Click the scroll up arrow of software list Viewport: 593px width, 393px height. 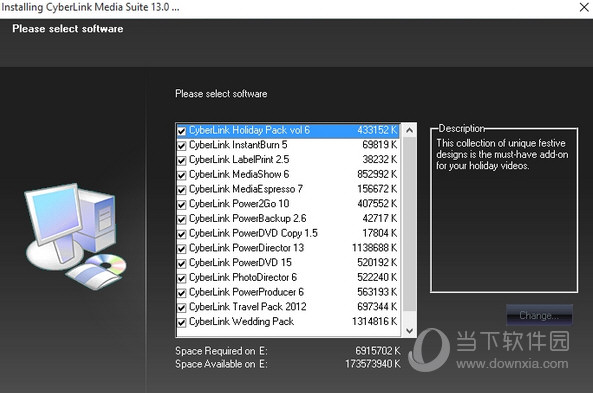[x=409, y=130]
